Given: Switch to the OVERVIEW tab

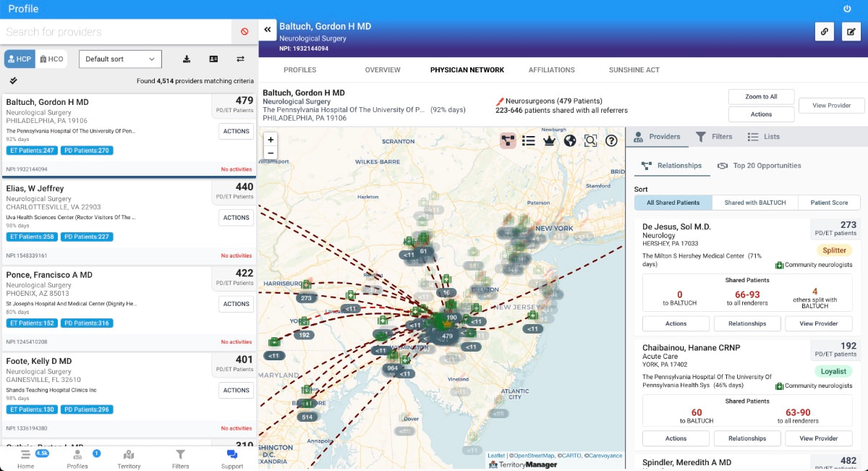Looking at the screenshot, I should coord(383,70).
